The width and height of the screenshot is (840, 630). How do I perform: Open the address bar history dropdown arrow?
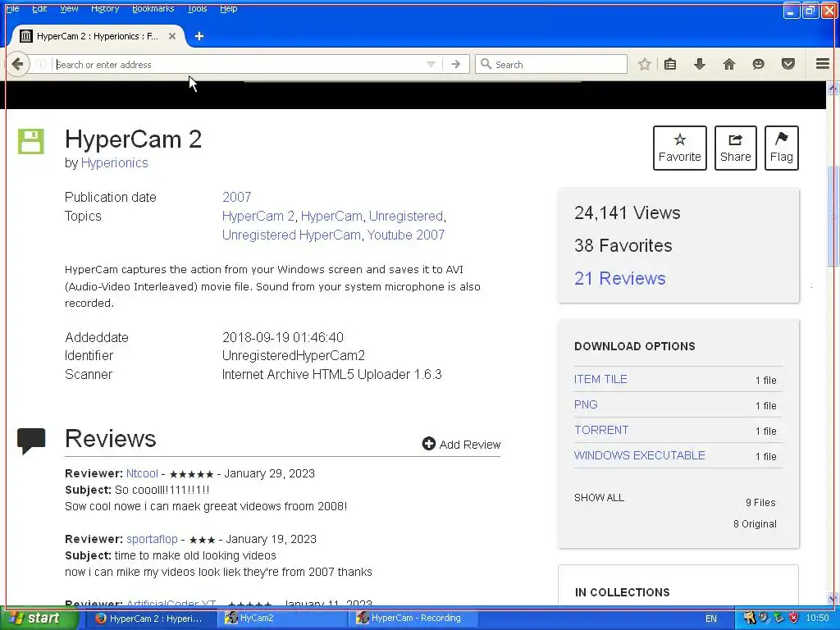(431, 64)
